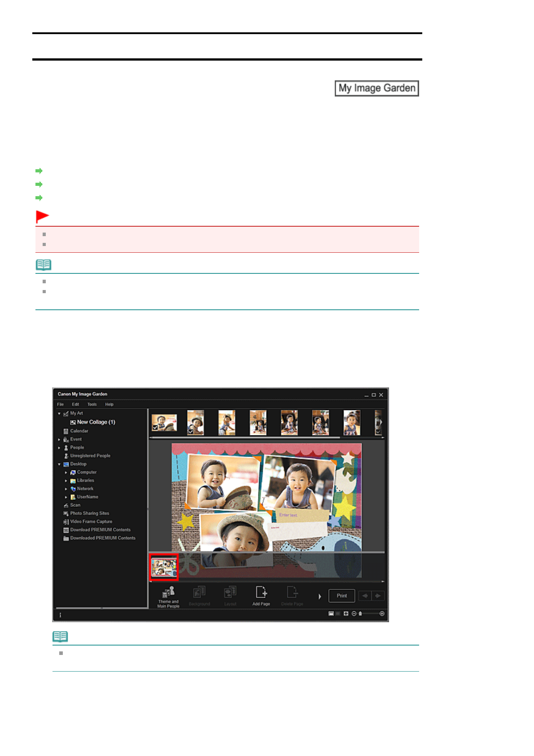
Task: Expand the Computer folder node
Action: click(x=66, y=472)
